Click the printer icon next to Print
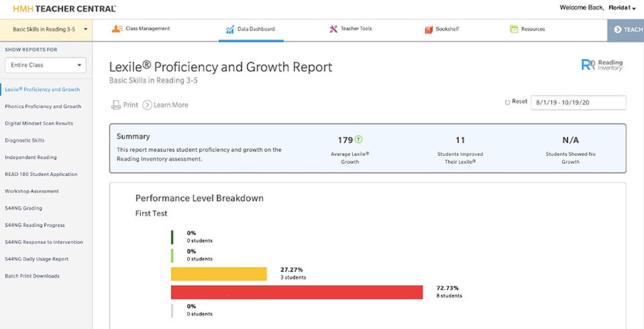The width and height of the screenshot is (644, 329). [116, 105]
